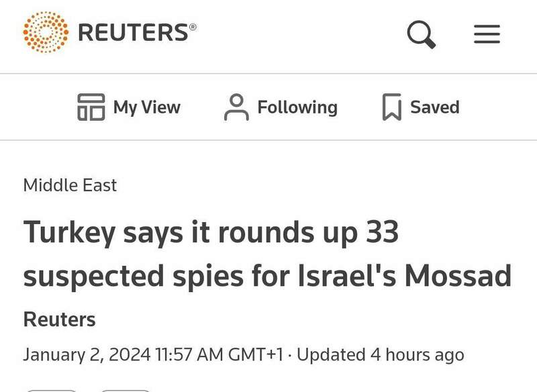Click the Saved bookmark icon
This screenshot has height=392, width=537.
391,107
